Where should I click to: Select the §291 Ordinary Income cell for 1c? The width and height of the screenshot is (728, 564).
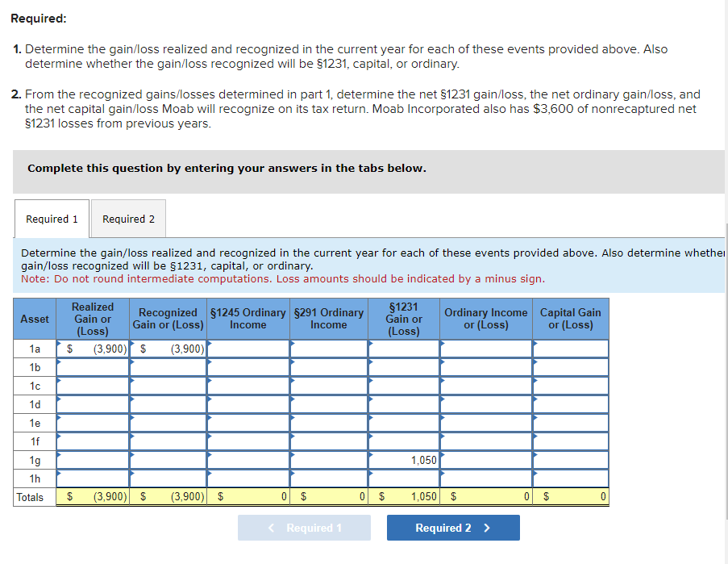pyautogui.click(x=329, y=386)
